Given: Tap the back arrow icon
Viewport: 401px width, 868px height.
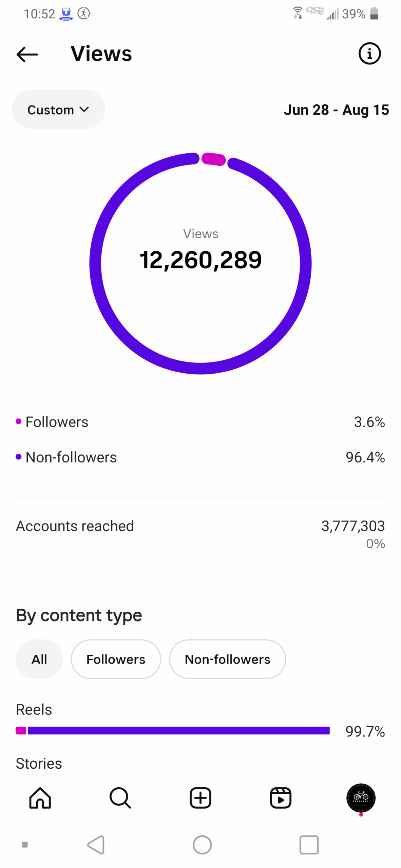Looking at the screenshot, I should click(27, 54).
